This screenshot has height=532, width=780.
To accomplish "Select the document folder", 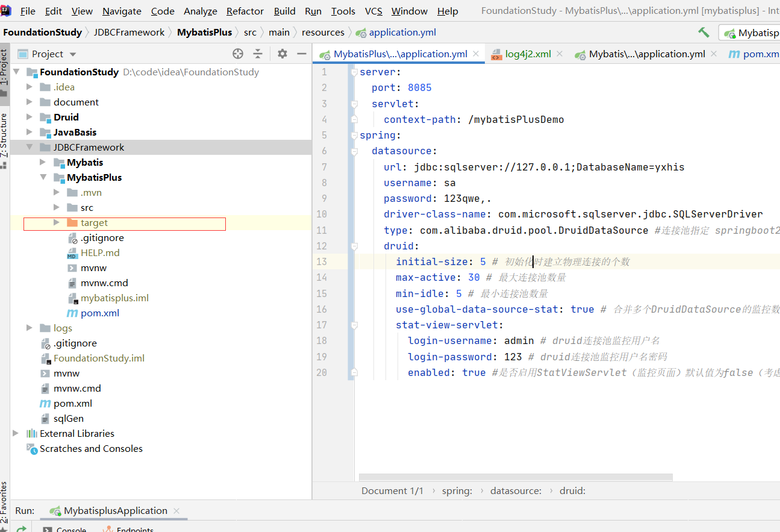I will pos(76,102).
